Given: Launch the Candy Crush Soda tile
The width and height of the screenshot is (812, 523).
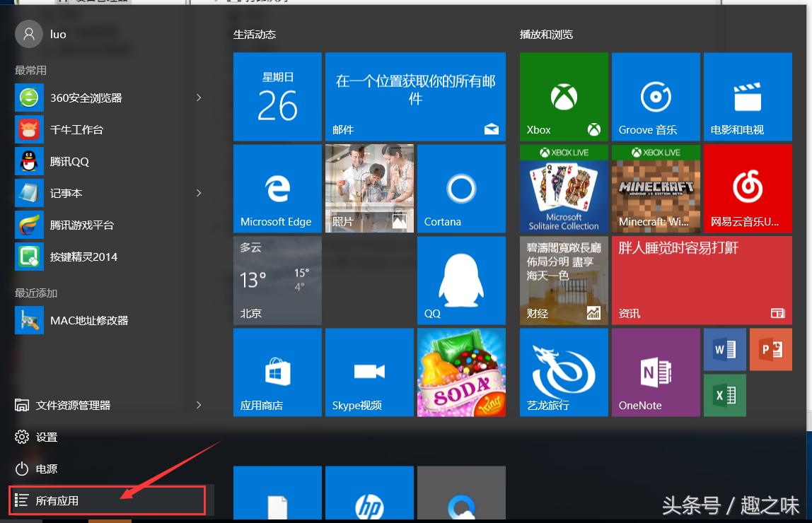Looking at the screenshot, I should pyautogui.click(x=461, y=372).
